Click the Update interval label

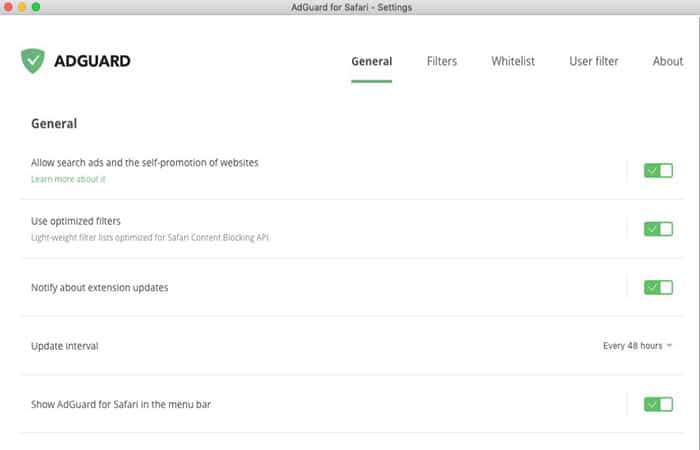coord(65,346)
